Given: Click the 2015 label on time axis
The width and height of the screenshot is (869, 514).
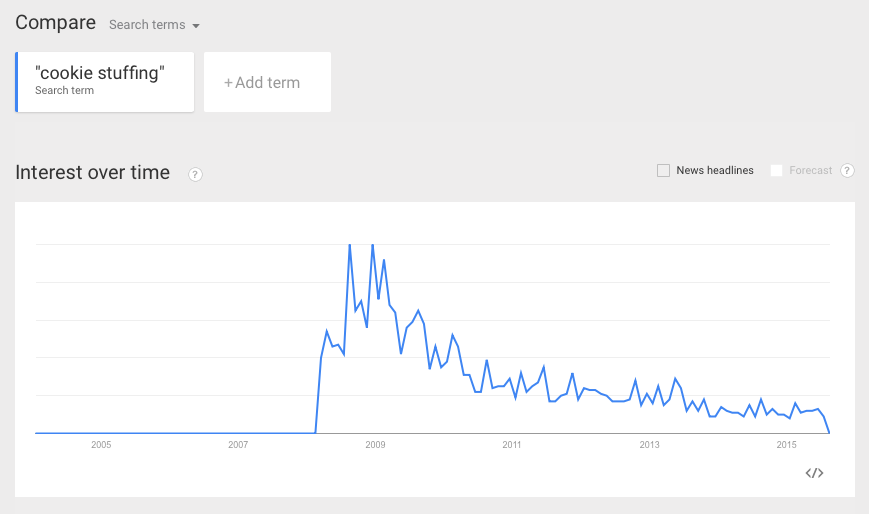Looking at the screenshot, I should (786, 445).
